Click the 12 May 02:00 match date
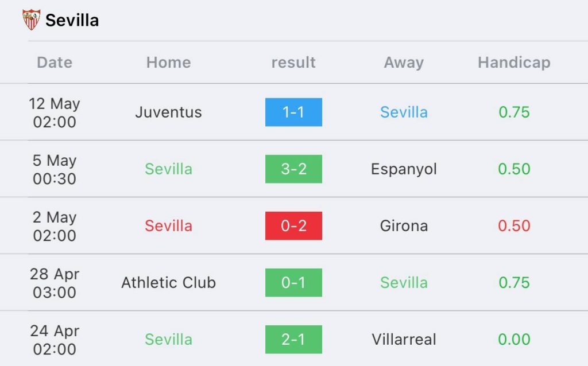Image resolution: width=588 pixels, height=366 pixels. point(55,112)
